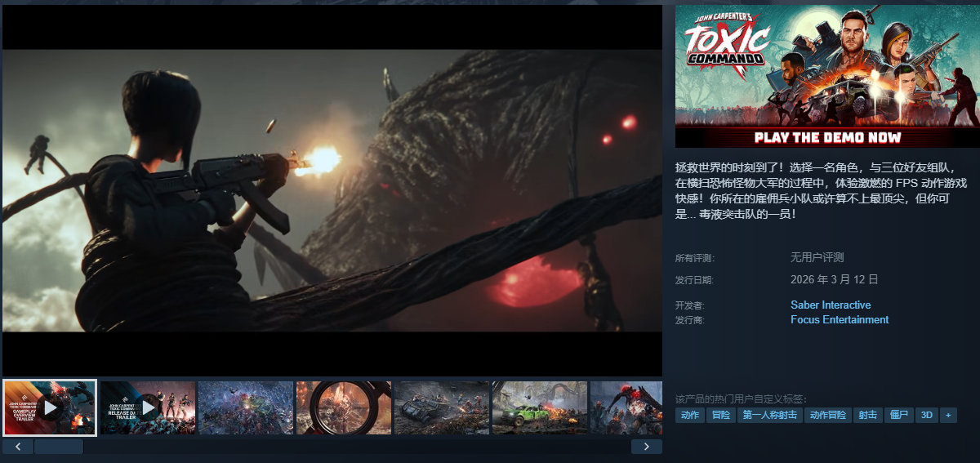The height and width of the screenshot is (463, 980).
Task: Open the zombie horde crowd screenshot
Action: pos(246,407)
